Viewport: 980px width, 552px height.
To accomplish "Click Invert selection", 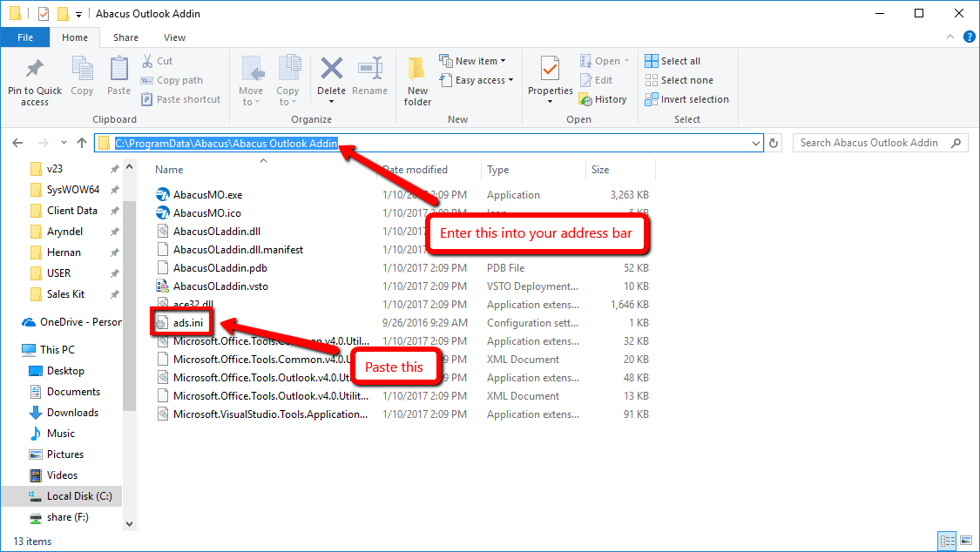I will tap(686, 98).
